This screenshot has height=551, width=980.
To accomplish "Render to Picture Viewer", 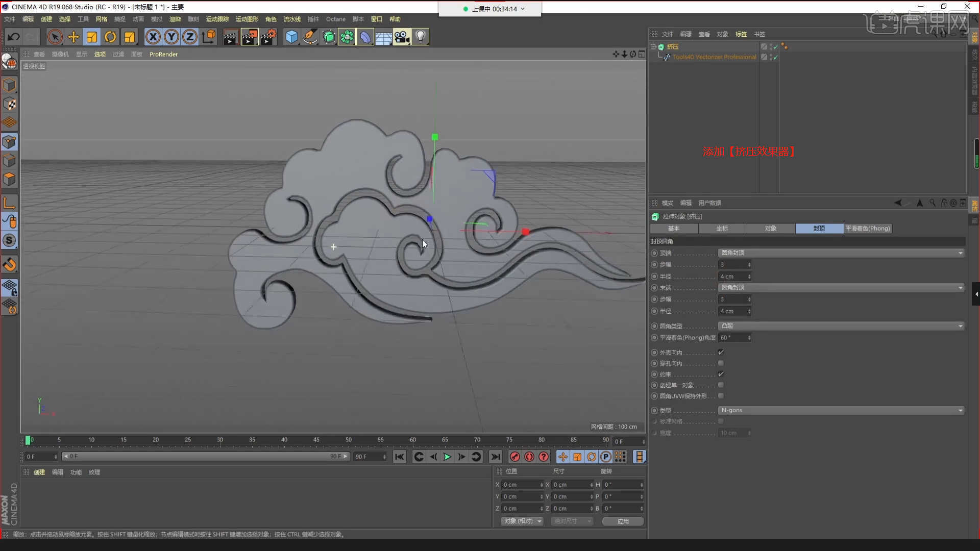I will point(250,37).
